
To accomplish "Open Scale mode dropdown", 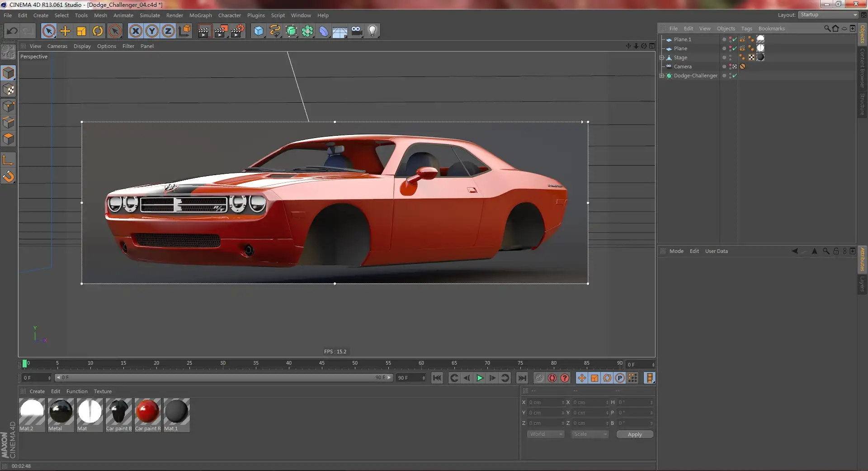I will 590,434.
